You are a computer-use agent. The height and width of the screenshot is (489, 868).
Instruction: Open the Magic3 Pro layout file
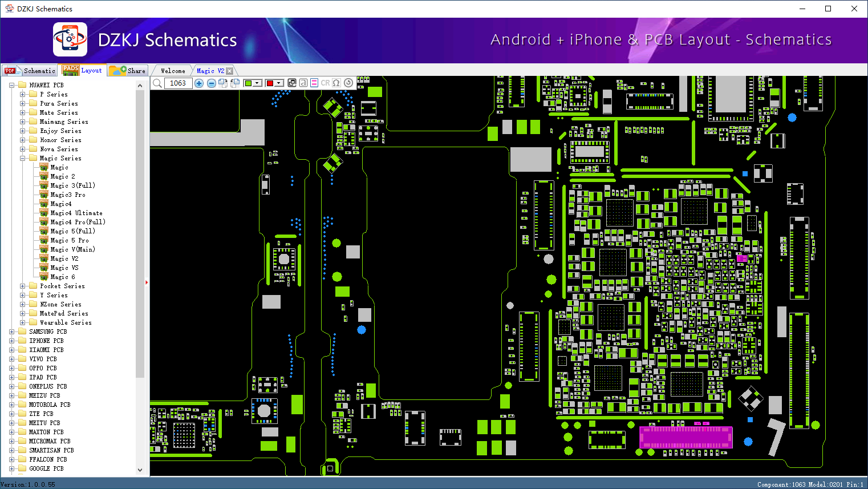pos(68,195)
